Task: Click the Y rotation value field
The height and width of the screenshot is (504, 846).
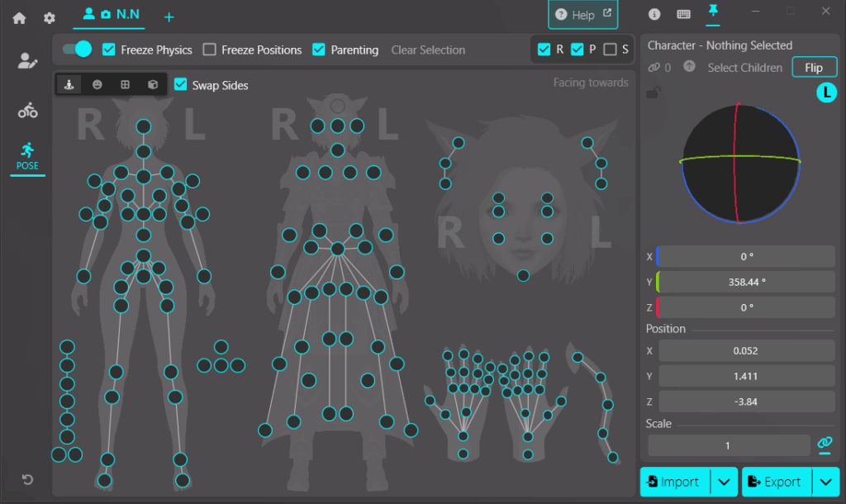Action: [x=746, y=282]
